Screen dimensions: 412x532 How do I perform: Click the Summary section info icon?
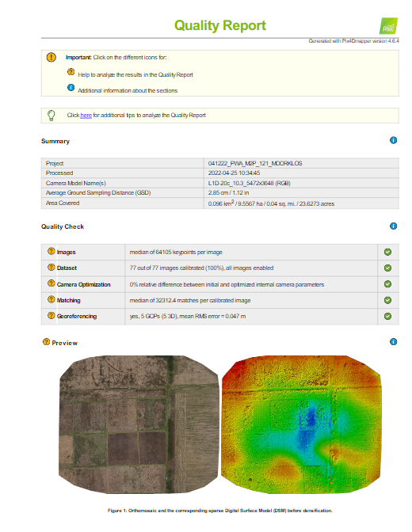393,140
